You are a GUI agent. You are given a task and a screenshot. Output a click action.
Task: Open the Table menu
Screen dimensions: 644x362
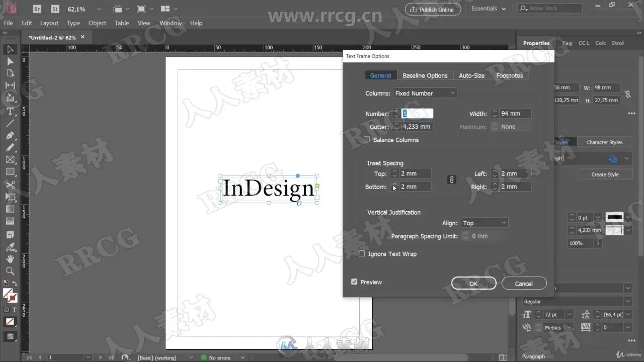click(122, 23)
